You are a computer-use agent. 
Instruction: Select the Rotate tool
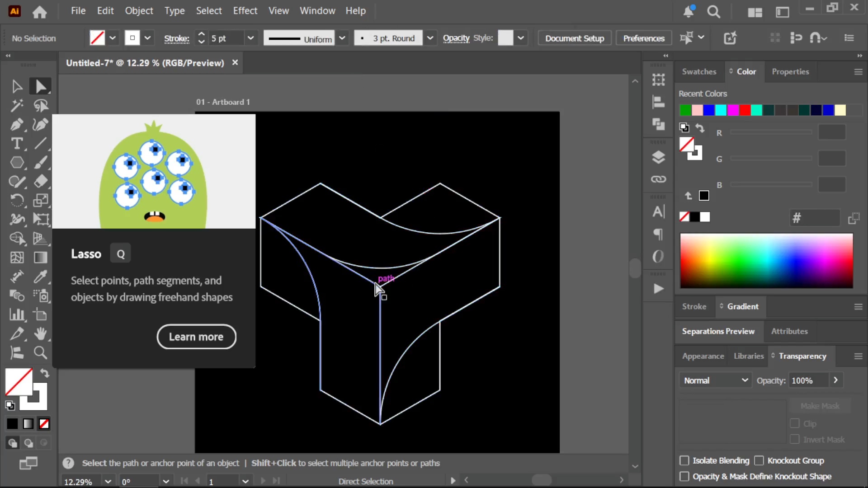tap(17, 200)
